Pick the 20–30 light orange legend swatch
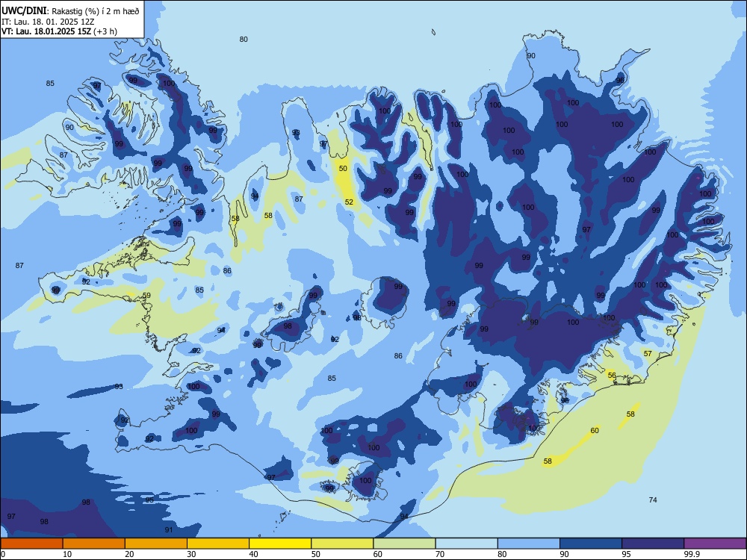This screenshot has height=560, width=747. [x=156, y=544]
